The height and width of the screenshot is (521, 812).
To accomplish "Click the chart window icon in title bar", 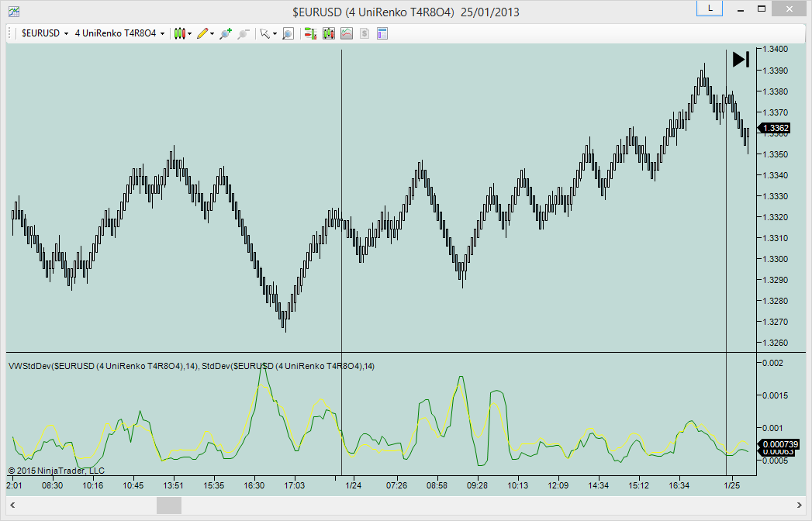I will tap(14, 12).
